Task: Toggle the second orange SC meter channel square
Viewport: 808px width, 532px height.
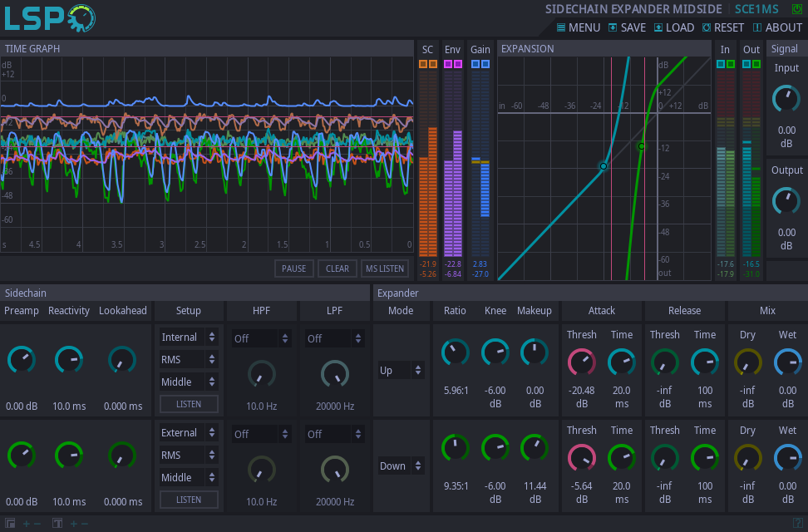Action: point(433,64)
